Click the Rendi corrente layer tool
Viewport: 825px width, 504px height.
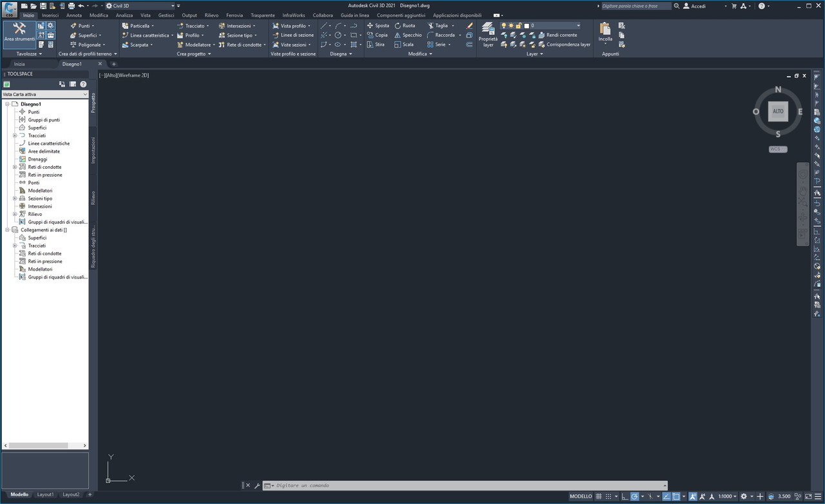[x=558, y=35]
